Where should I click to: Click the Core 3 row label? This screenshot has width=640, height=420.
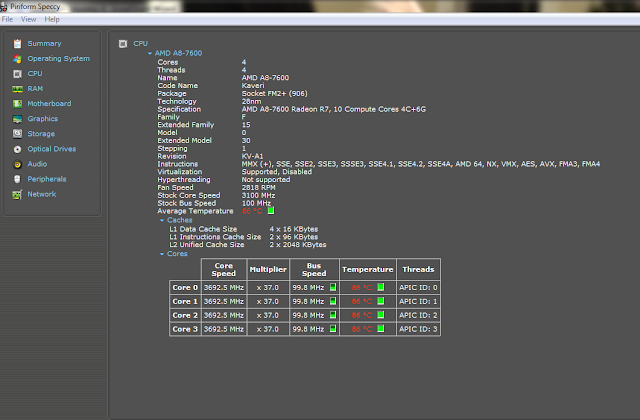pyautogui.click(x=185, y=329)
